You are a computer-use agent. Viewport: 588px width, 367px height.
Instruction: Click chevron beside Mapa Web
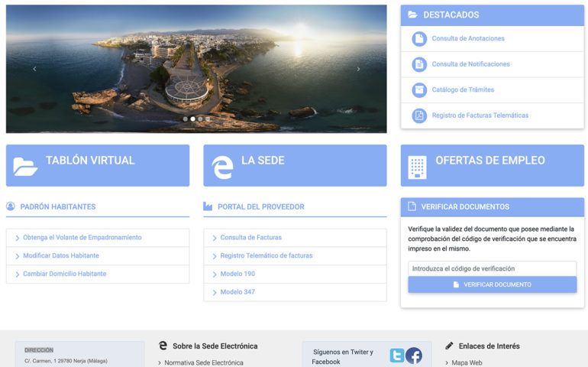tap(447, 363)
